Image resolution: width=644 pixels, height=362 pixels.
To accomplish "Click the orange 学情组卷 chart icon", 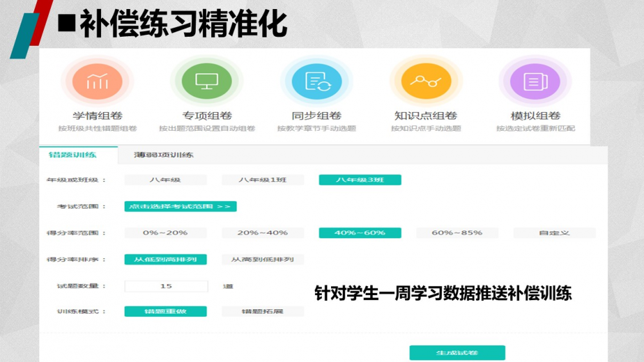I will point(97,81).
